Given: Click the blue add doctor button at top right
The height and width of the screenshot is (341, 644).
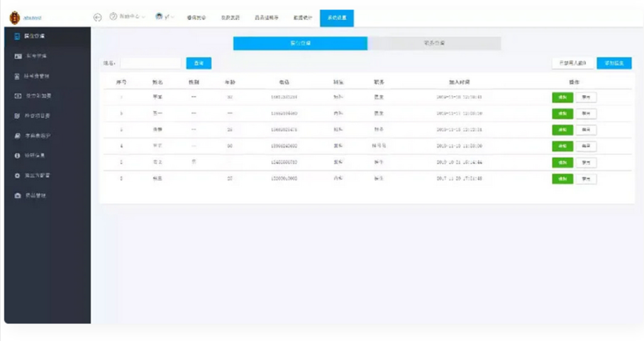Looking at the screenshot, I should (614, 64).
